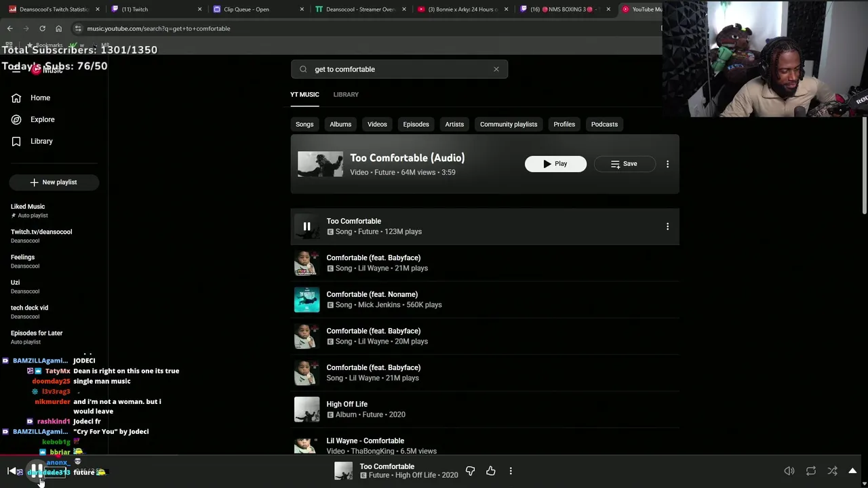Dislike the current song in player bar
This screenshot has height=488, width=868.
click(470, 471)
